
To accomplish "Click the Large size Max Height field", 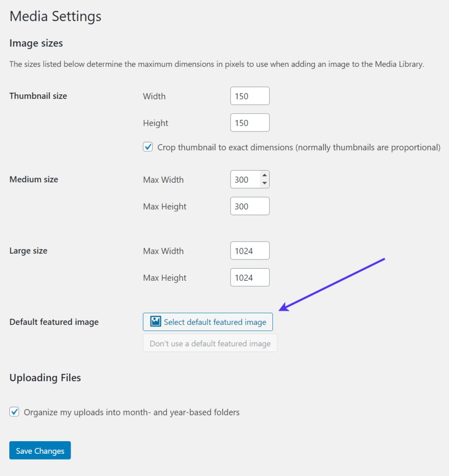I will coord(250,277).
